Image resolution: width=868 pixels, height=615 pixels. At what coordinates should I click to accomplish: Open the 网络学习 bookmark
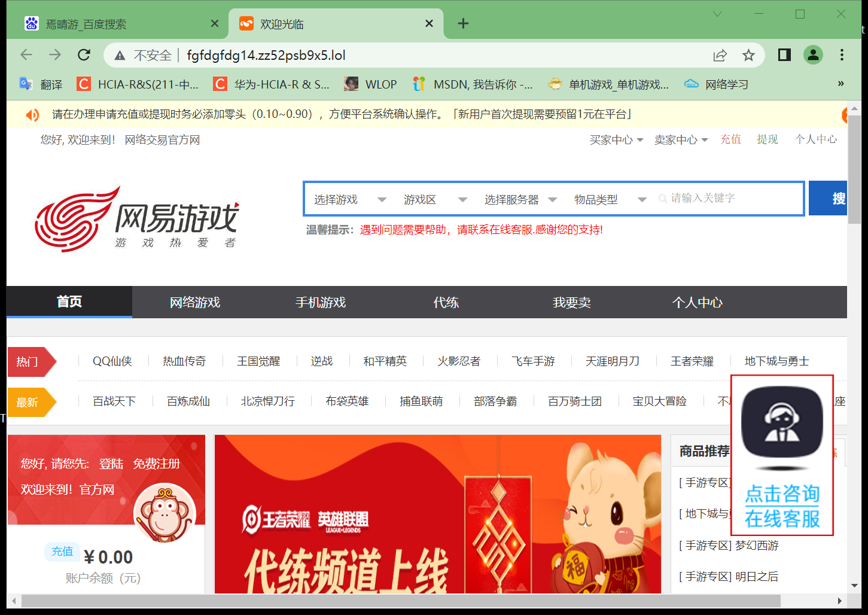coord(716,84)
